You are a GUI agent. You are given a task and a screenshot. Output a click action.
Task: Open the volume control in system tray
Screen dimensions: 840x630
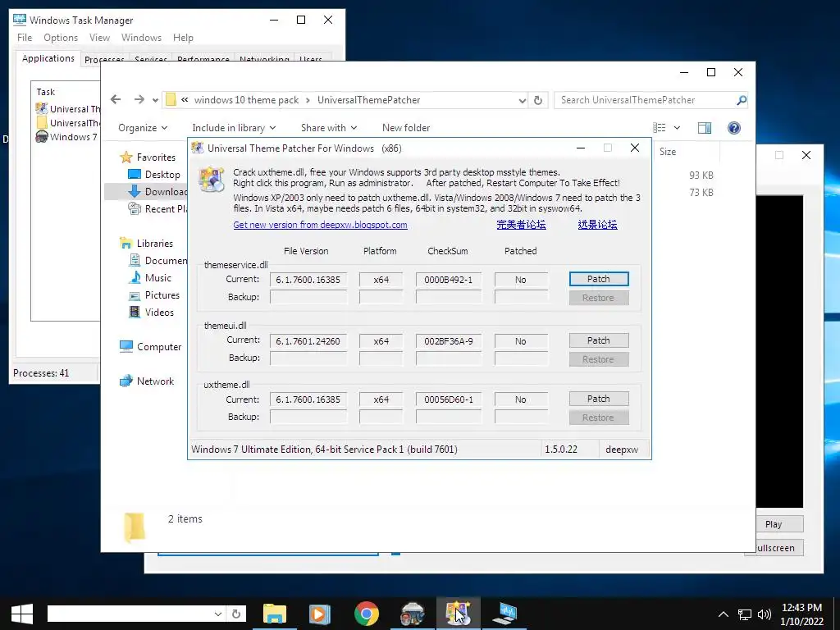[x=765, y=614]
